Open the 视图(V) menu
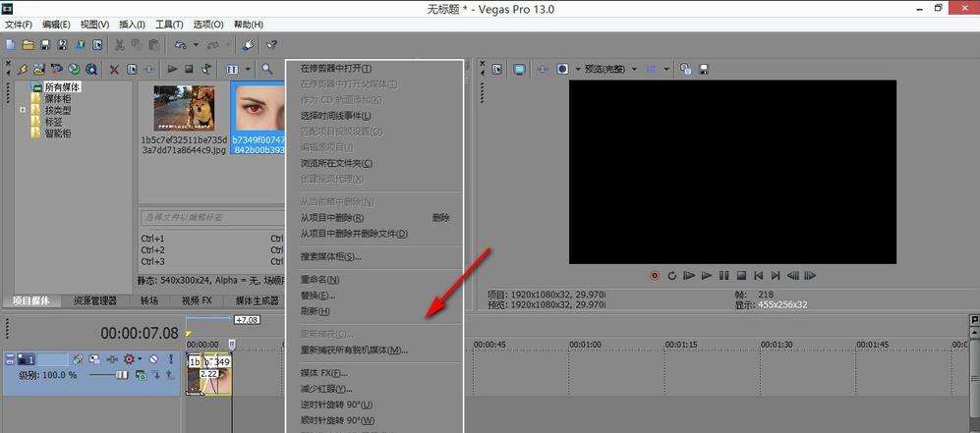 click(x=95, y=25)
